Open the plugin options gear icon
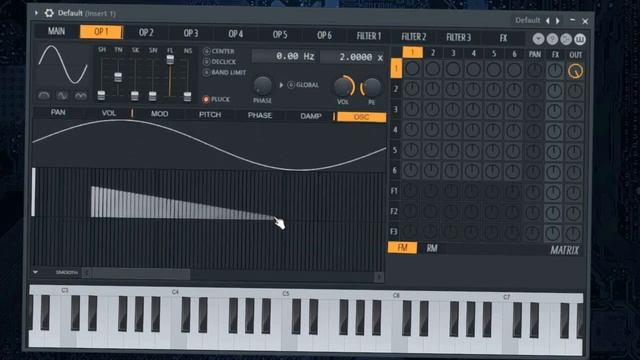This screenshot has width=640, height=360. (x=49, y=13)
